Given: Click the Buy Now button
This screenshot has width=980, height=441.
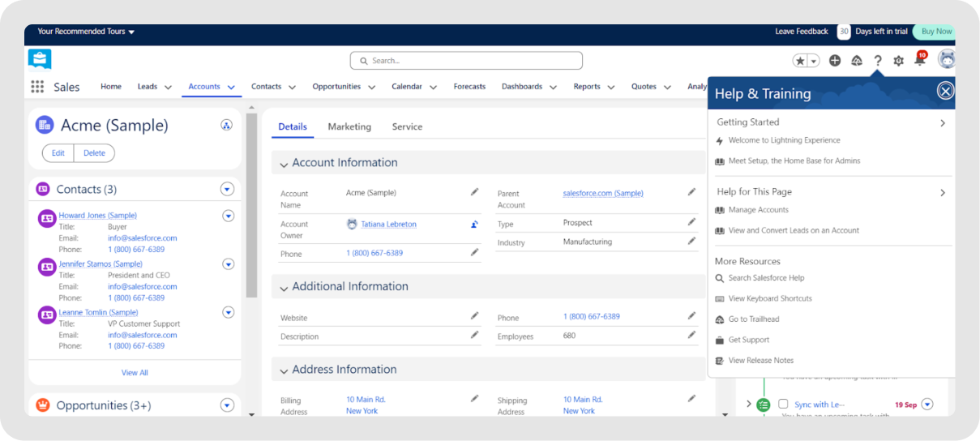Looking at the screenshot, I should [x=935, y=32].
